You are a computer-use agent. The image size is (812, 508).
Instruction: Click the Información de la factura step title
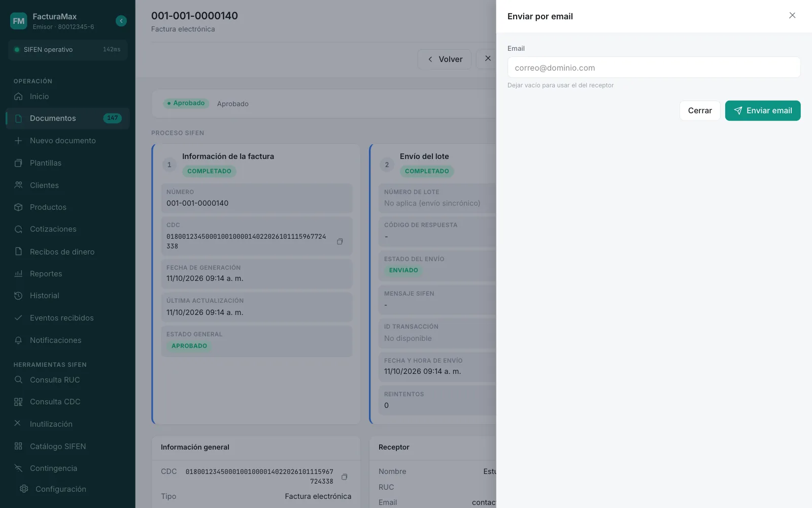point(228,156)
